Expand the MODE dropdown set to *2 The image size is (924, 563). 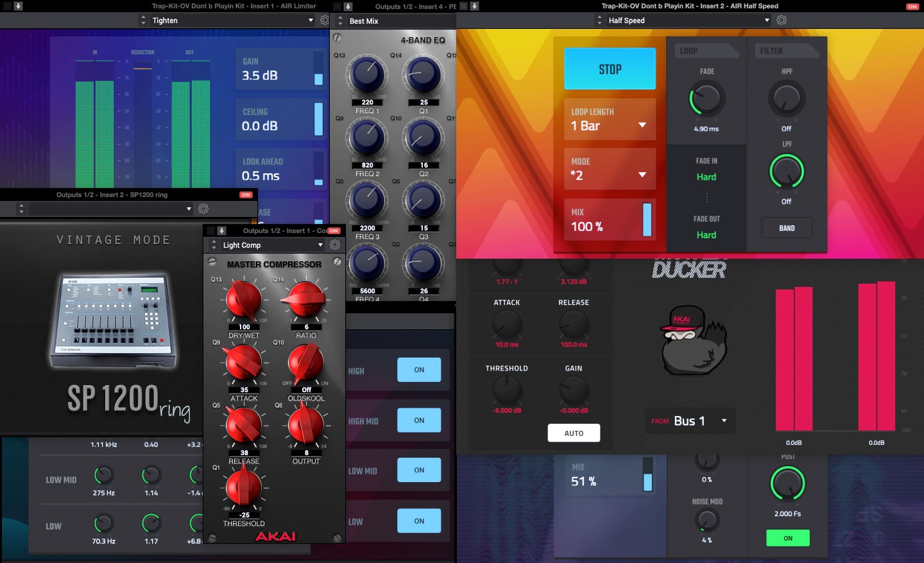coord(608,169)
